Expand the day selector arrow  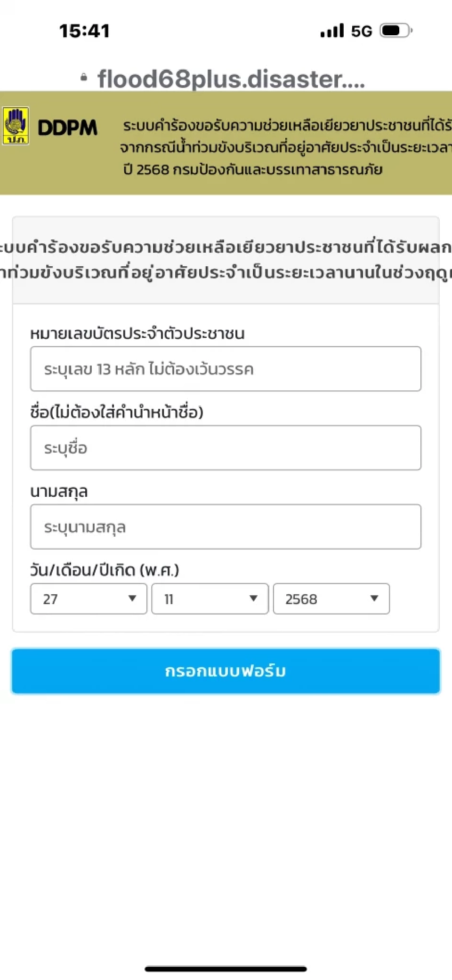click(133, 598)
